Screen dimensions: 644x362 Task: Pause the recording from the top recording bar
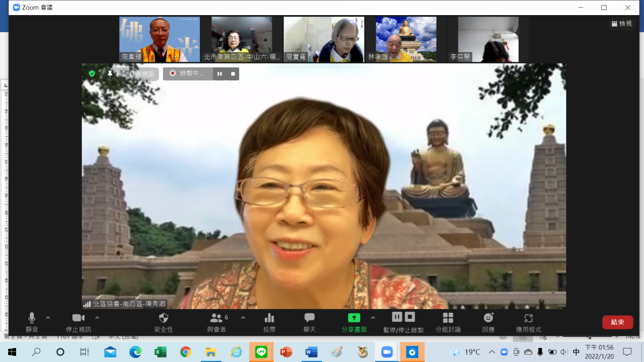click(x=219, y=73)
